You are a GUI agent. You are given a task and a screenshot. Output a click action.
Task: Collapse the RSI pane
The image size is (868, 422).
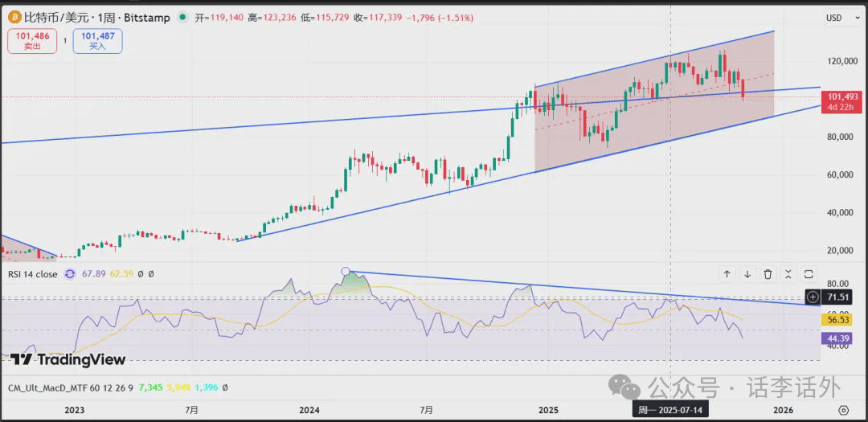(788, 274)
